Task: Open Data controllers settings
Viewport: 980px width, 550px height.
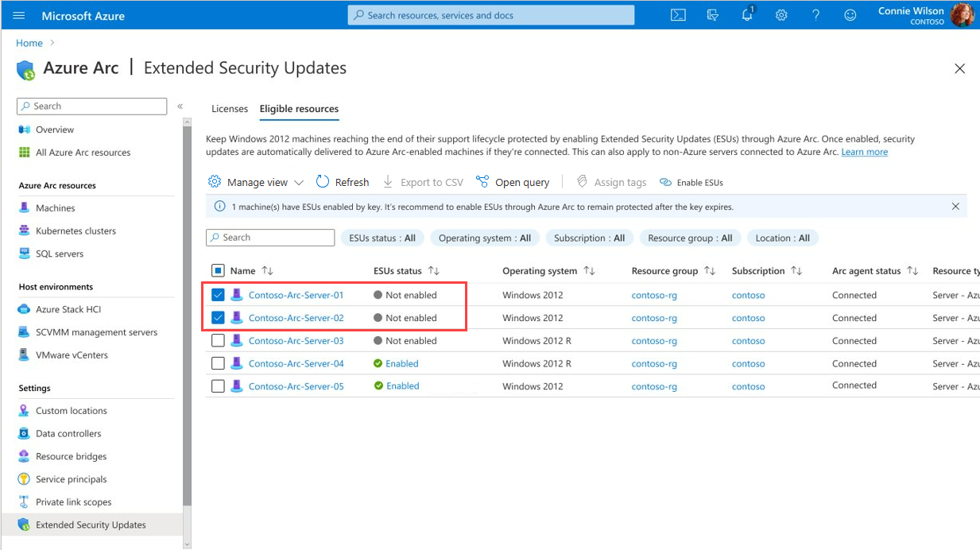Action: (68, 434)
